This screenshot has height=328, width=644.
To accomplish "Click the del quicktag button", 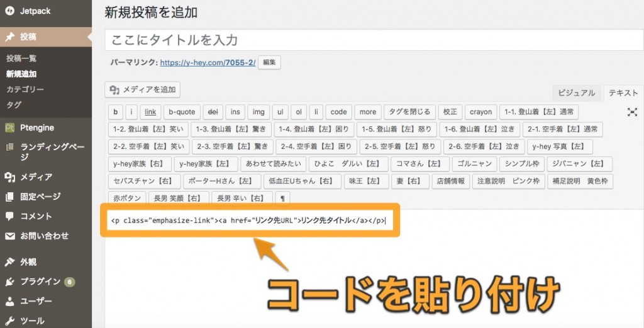I will pos(213,112).
